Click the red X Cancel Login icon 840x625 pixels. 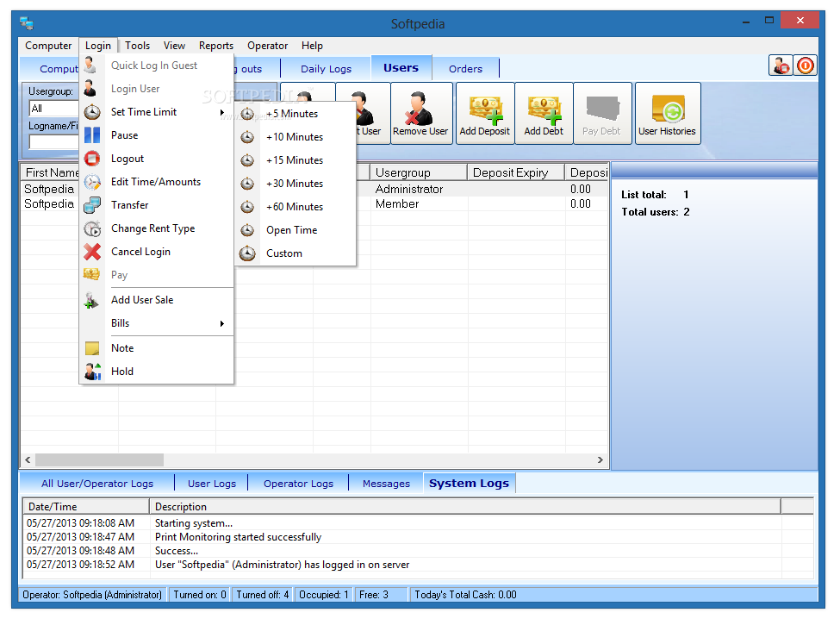pos(92,252)
